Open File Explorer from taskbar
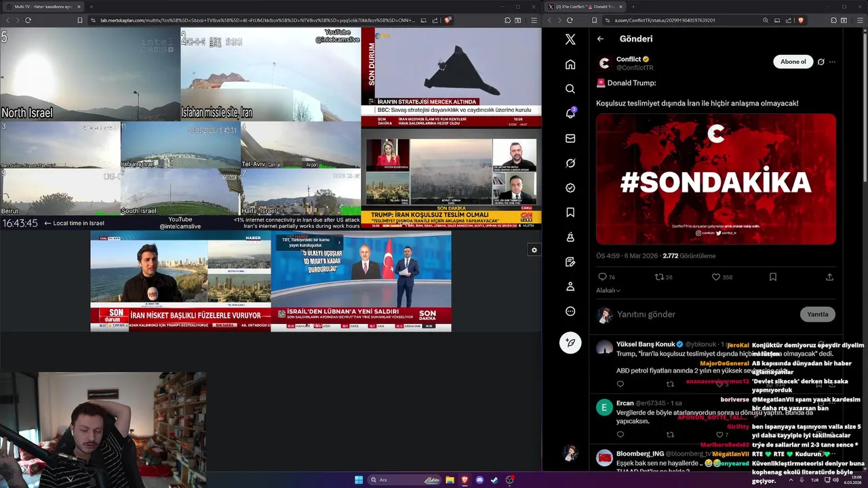This screenshot has width=868, height=488. [x=450, y=480]
